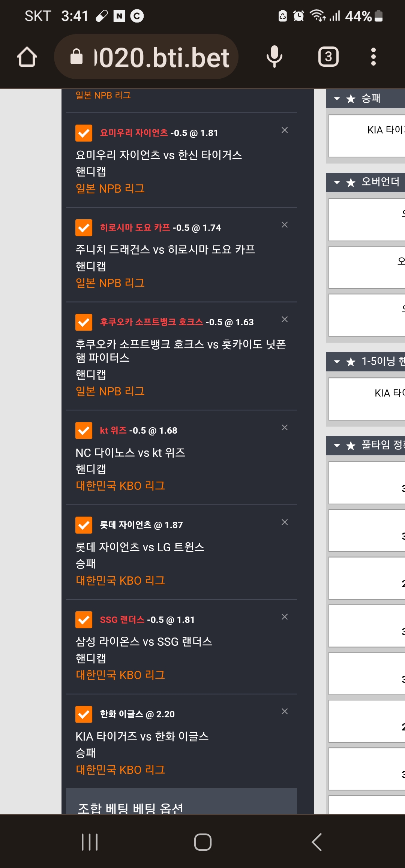Screen dimensions: 405x868
Task: Open the browser three-dot menu
Action: point(373,57)
